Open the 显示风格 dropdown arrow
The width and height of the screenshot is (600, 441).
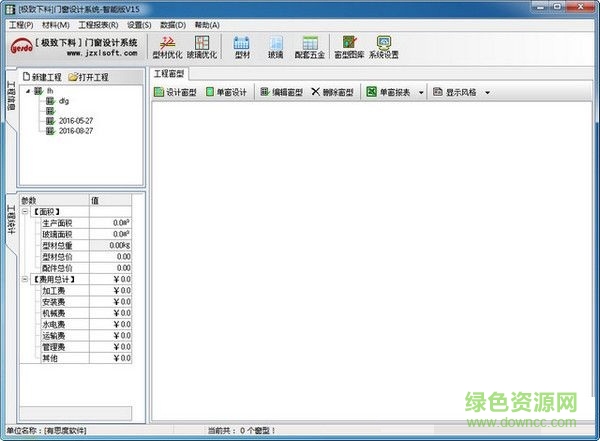[487, 93]
